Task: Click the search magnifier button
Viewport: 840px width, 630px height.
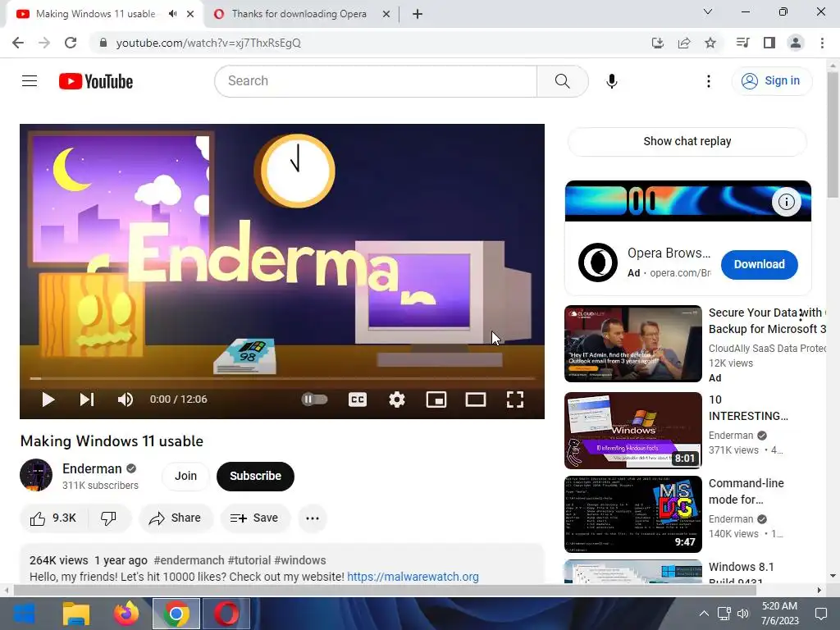Action: point(562,81)
